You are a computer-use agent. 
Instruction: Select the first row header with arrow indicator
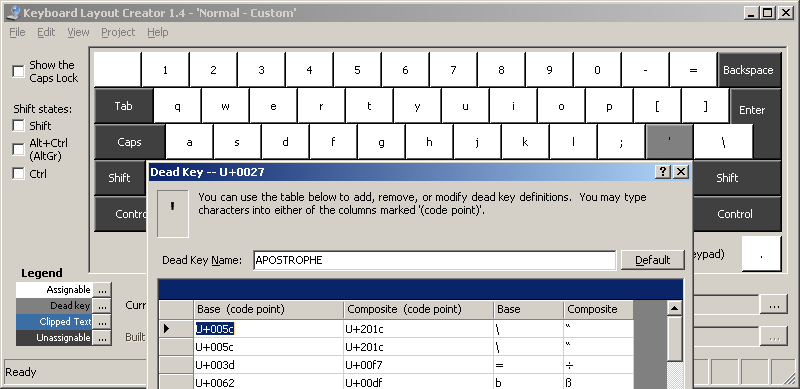[x=176, y=329]
